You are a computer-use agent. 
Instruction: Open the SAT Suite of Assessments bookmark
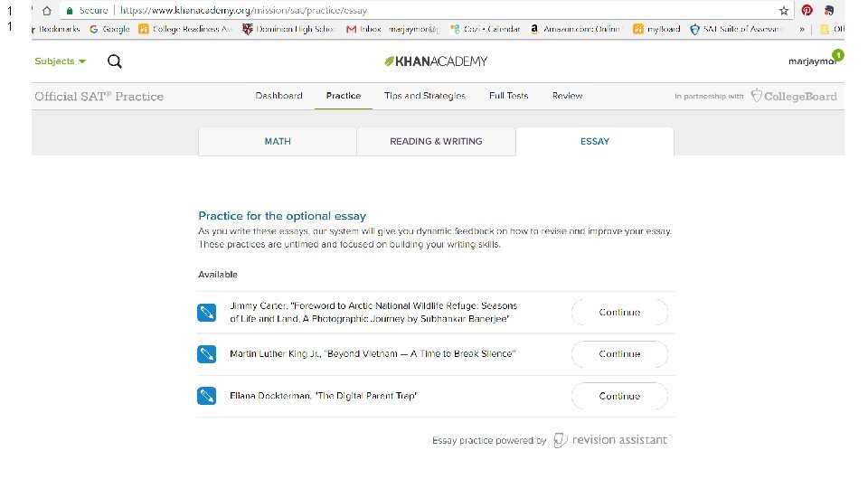pos(737,29)
